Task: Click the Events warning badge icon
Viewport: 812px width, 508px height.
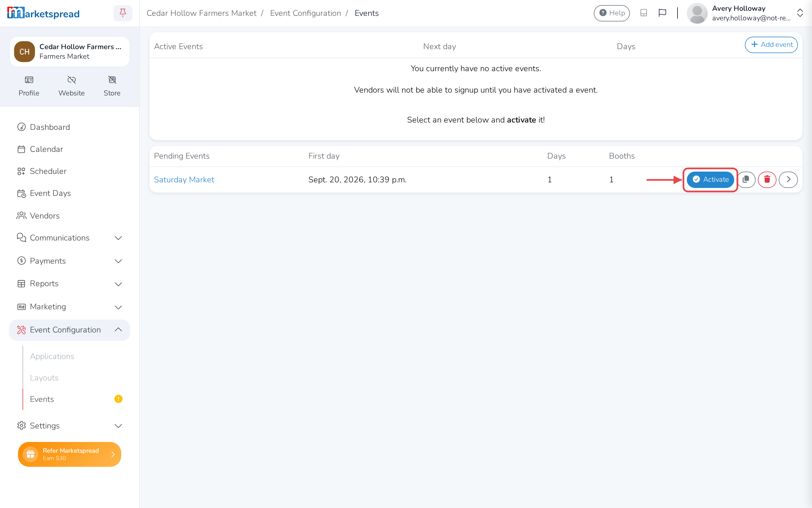Action: coord(118,399)
